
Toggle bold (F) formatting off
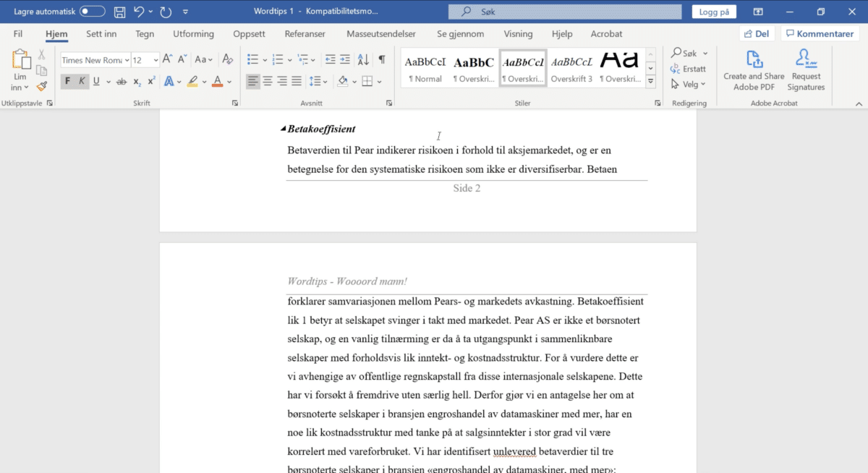(x=68, y=82)
